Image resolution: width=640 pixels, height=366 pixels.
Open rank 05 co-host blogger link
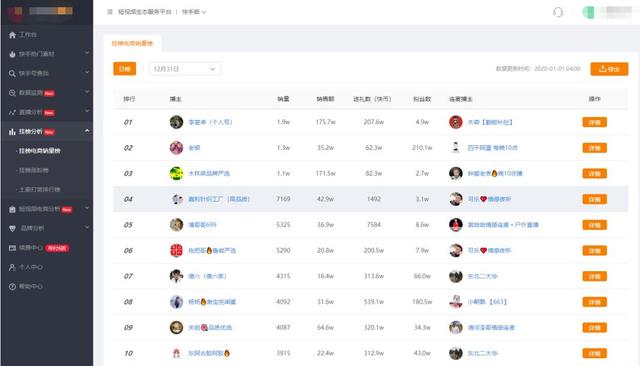click(x=503, y=225)
